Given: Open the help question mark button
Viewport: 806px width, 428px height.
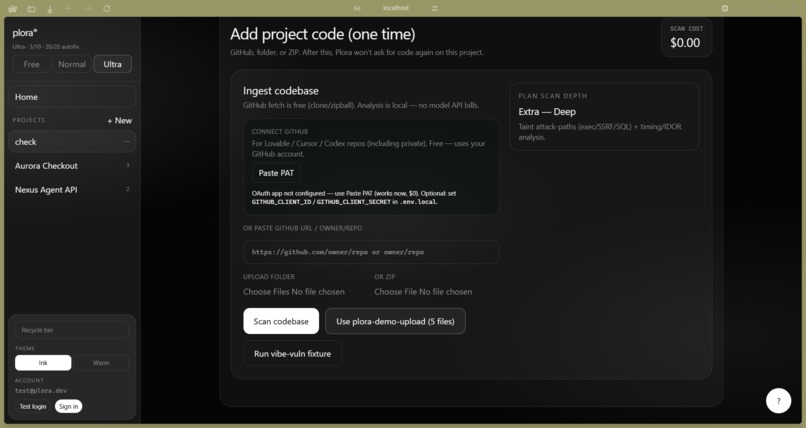Looking at the screenshot, I should point(778,401).
